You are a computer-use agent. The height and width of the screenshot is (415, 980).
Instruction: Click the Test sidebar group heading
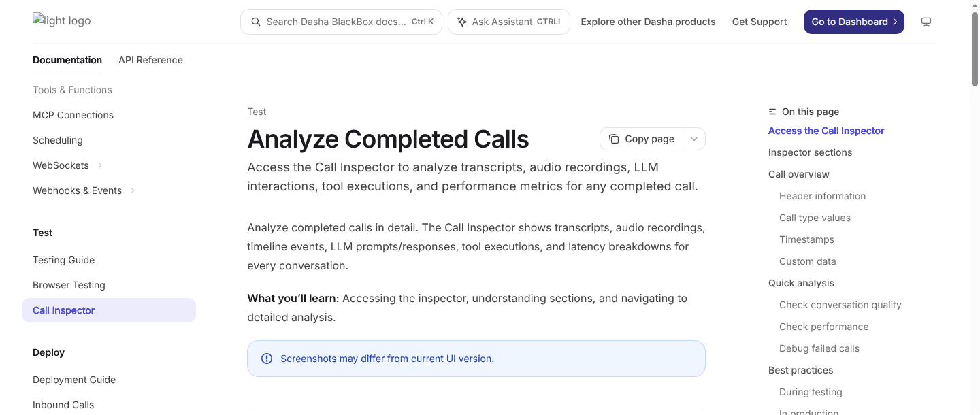42,233
